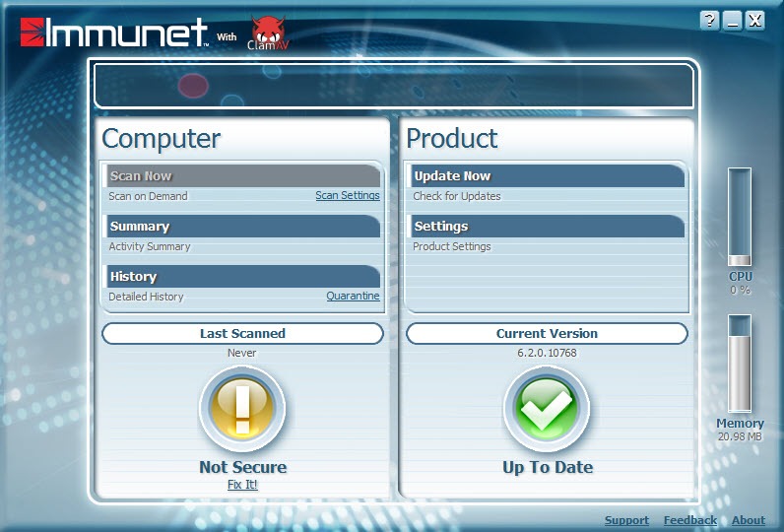Minimize the Immunet window
784x532 pixels.
[732, 21]
